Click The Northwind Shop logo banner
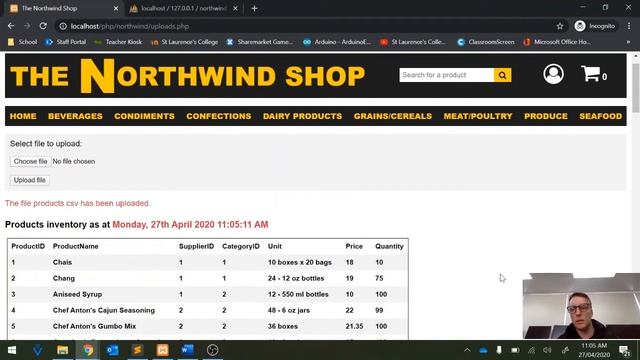The image size is (640, 360). tap(187, 76)
